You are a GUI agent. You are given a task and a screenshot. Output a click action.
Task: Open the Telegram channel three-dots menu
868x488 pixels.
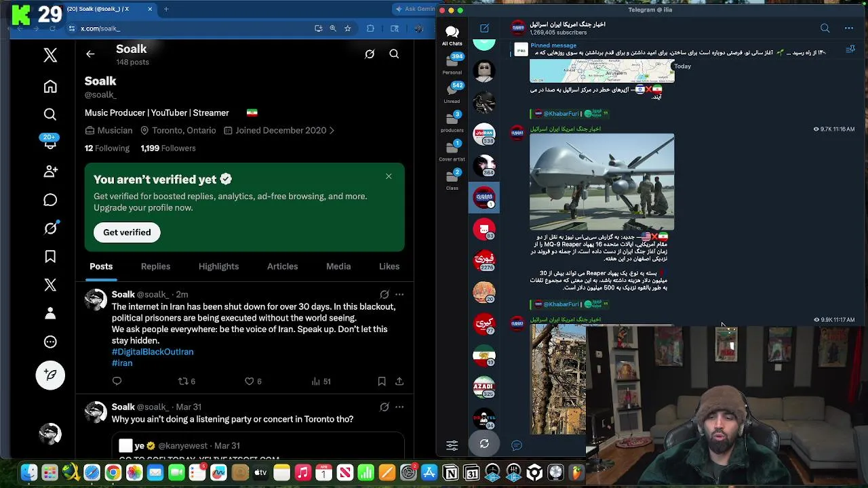coord(849,28)
